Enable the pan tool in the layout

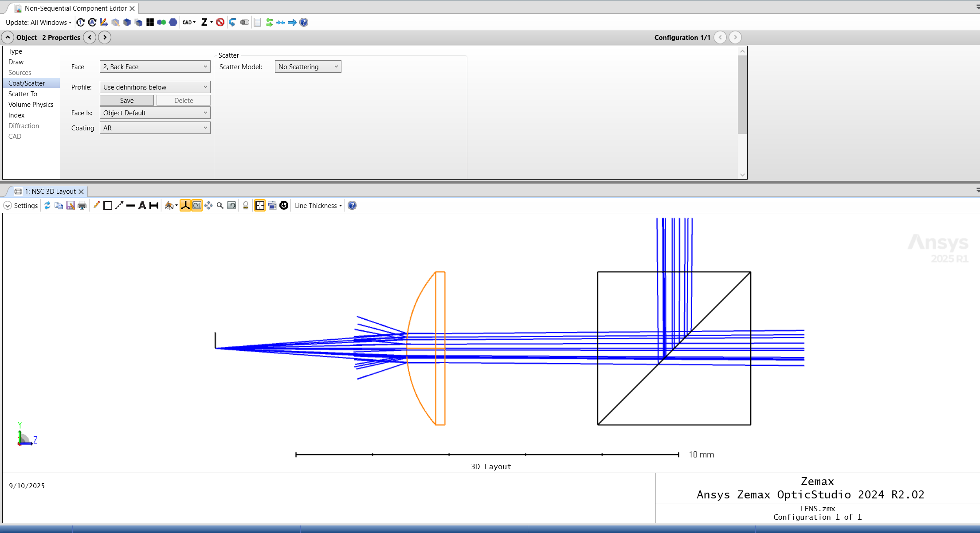click(x=208, y=205)
